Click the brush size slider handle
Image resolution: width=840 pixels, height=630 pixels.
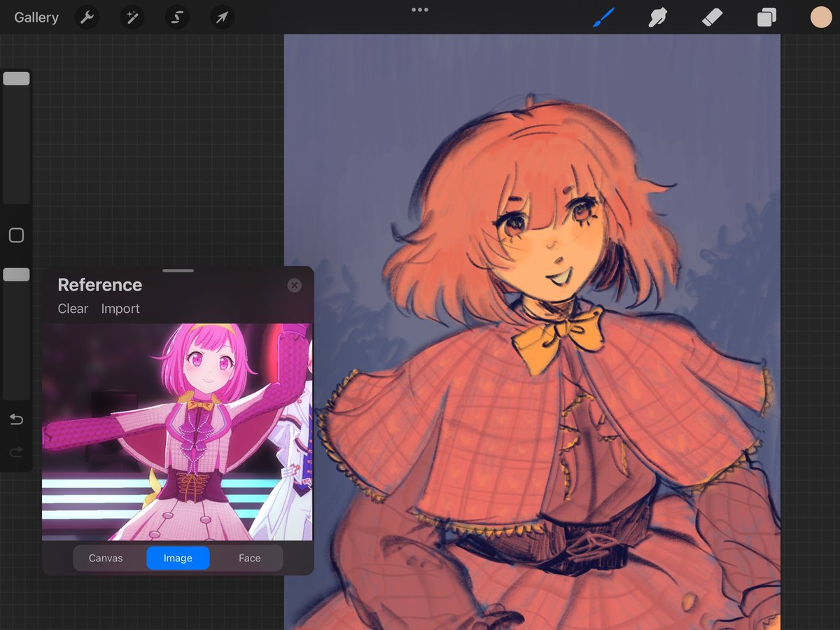[16, 78]
